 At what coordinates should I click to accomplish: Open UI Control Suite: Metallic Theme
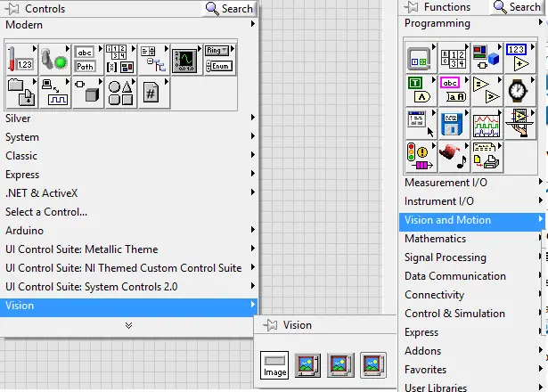coord(128,249)
